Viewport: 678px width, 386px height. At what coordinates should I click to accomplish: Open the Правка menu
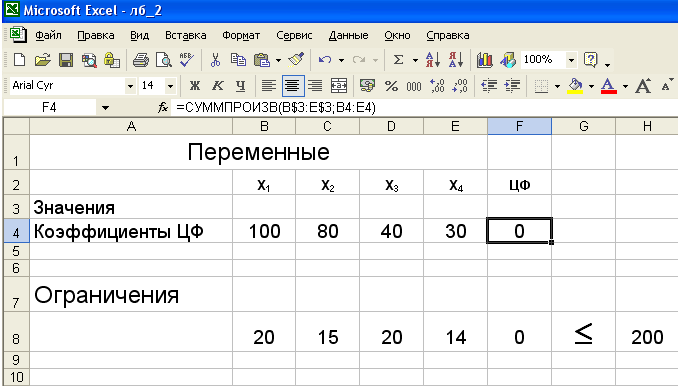[x=96, y=35]
